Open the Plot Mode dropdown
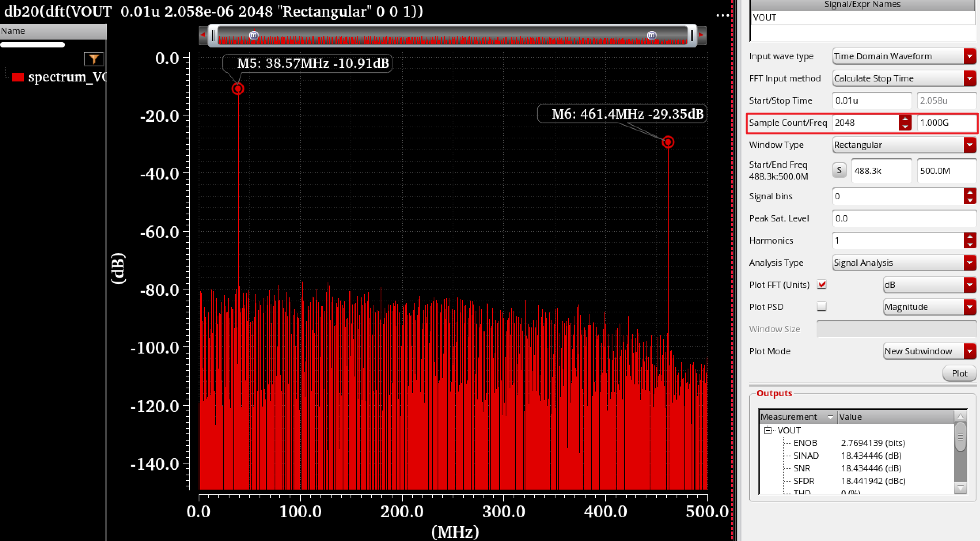Image resolution: width=980 pixels, height=541 pixels. click(969, 351)
